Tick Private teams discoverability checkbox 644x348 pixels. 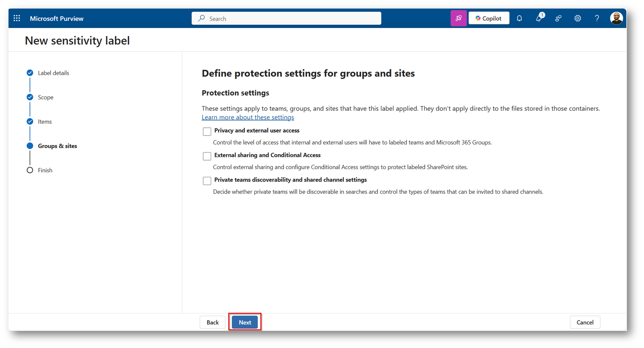click(207, 181)
